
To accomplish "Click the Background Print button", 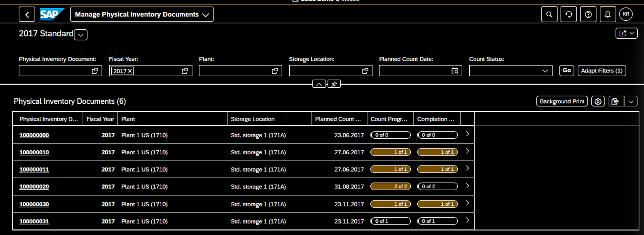I will pos(562,101).
